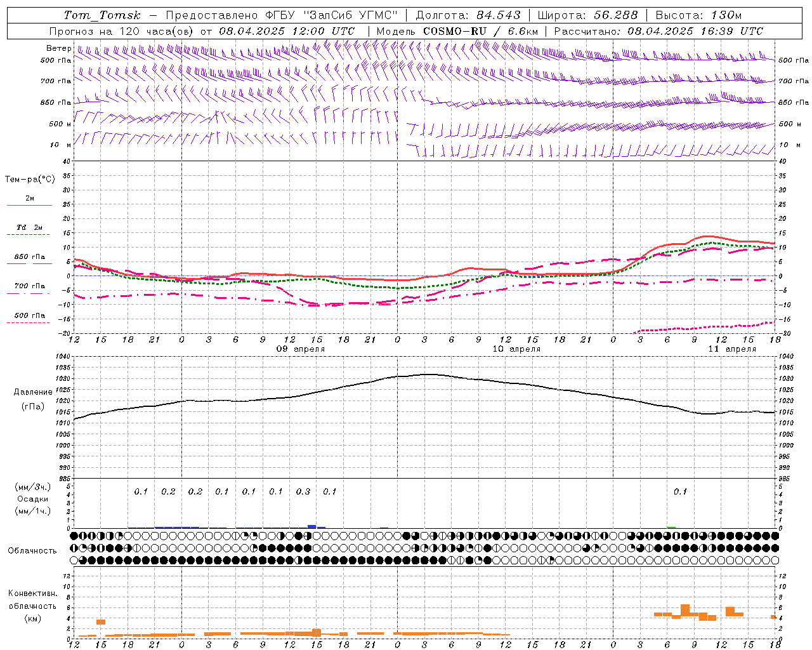
Task: Click the "Td 2м" dew point legend label
Action: [x=30, y=227]
